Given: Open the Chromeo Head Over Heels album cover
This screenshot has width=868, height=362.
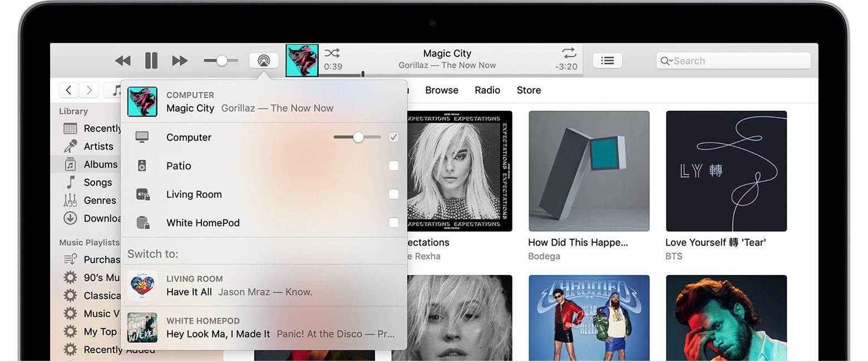Looking at the screenshot, I should [589, 318].
